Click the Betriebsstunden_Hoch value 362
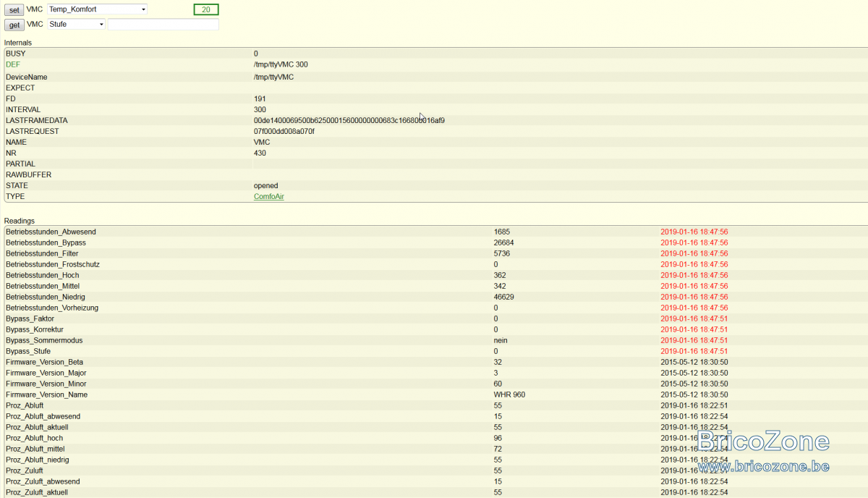868x498 pixels. [500, 275]
